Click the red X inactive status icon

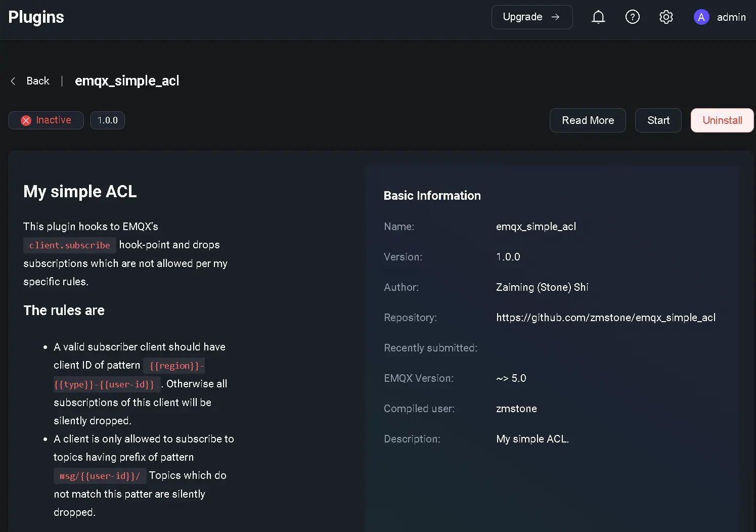pos(26,120)
